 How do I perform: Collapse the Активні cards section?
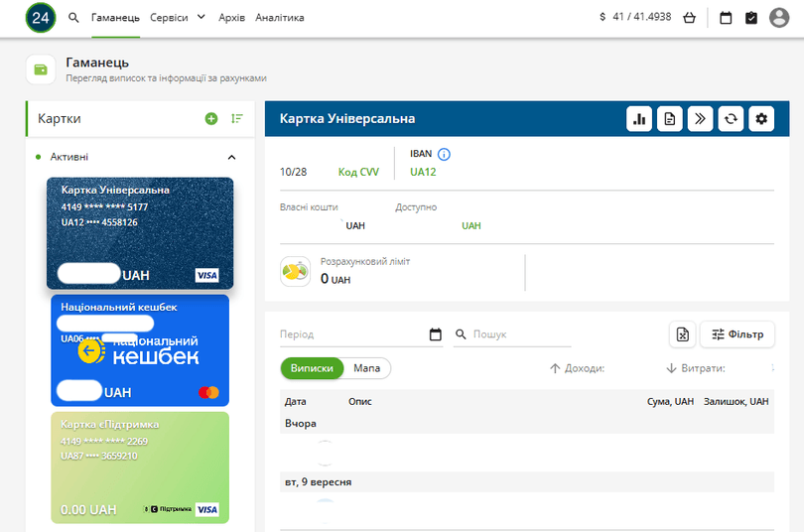(x=232, y=157)
